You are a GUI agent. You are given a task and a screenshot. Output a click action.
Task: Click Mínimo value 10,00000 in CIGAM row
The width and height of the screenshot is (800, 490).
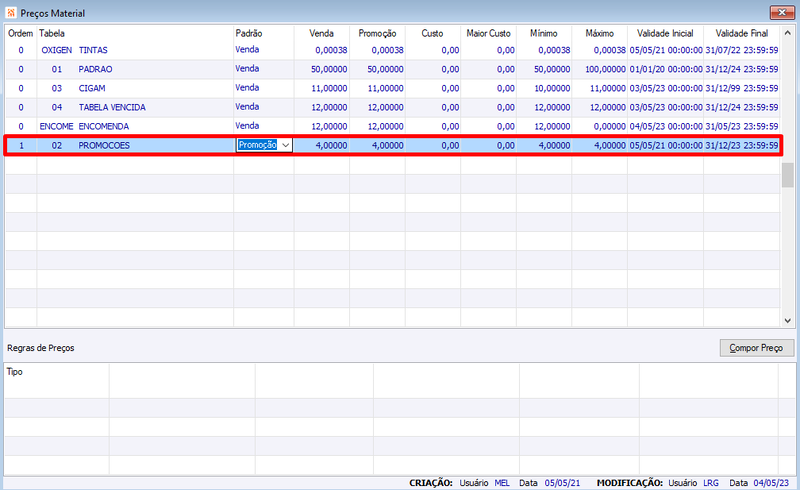(x=552, y=88)
